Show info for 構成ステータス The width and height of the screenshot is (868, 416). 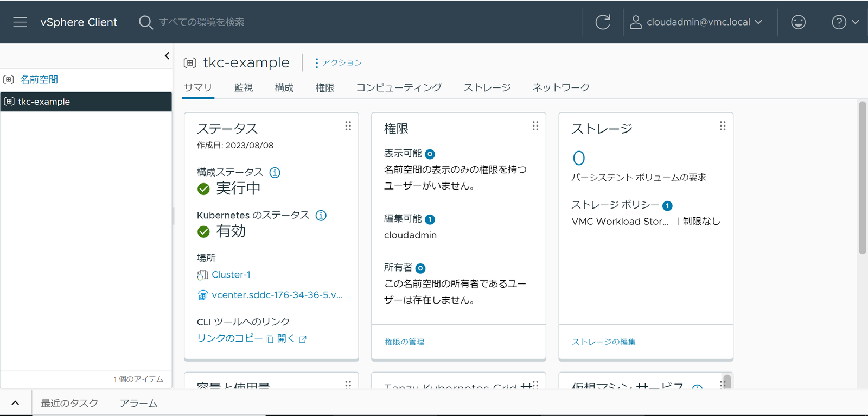coord(275,173)
